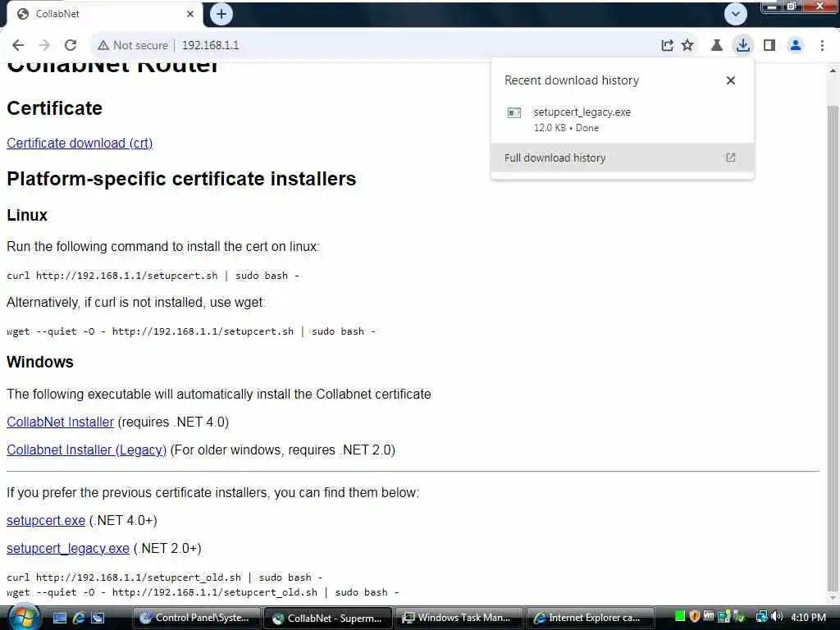Open the tab search dropdown arrow
The height and width of the screenshot is (630, 840).
pyautogui.click(x=736, y=14)
